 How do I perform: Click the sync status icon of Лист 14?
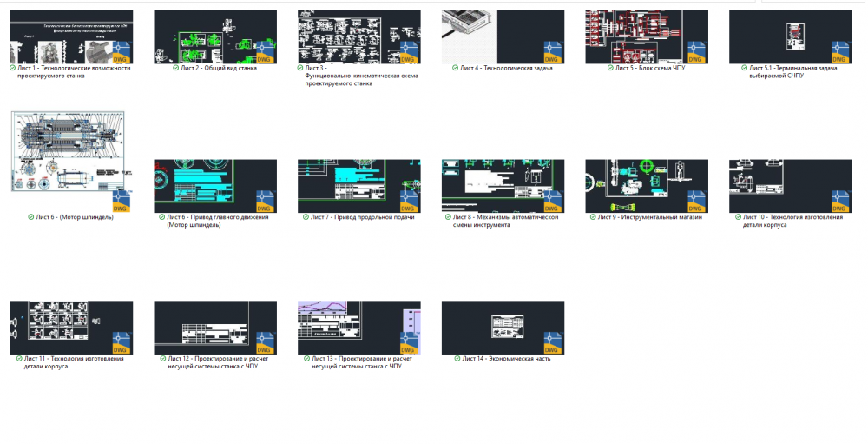point(457,358)
